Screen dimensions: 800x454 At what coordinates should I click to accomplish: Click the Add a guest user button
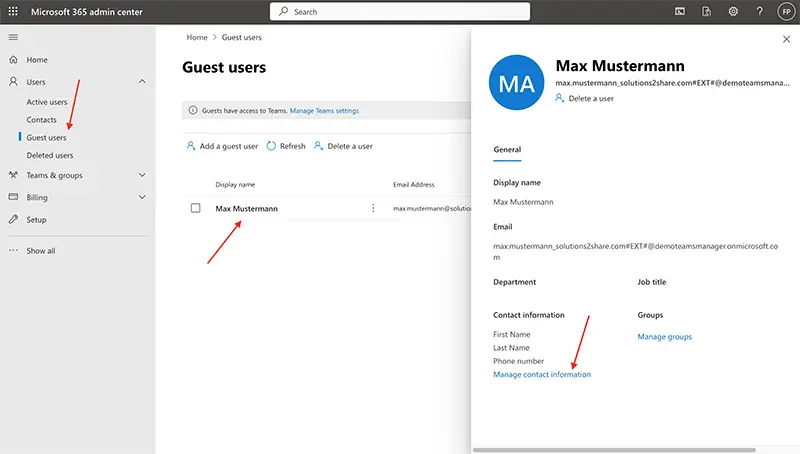tap(222, 146)
